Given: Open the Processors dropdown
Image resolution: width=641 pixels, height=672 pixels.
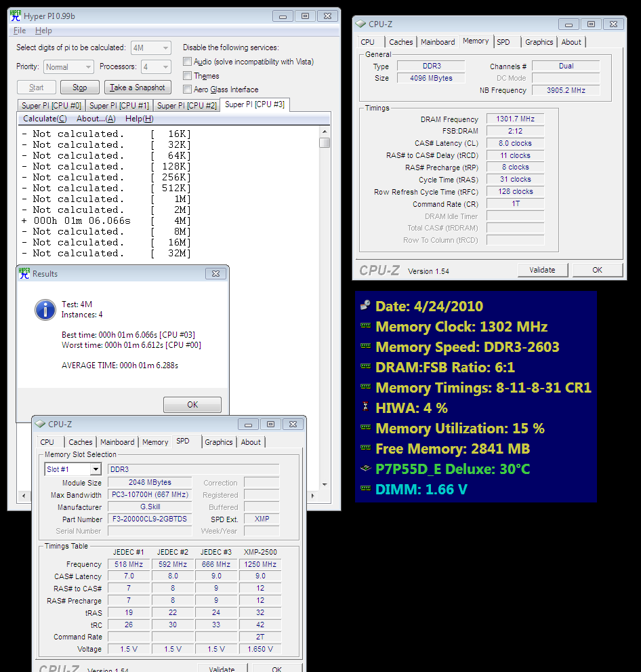Looking at the screenshot, I should pos(156,67).
